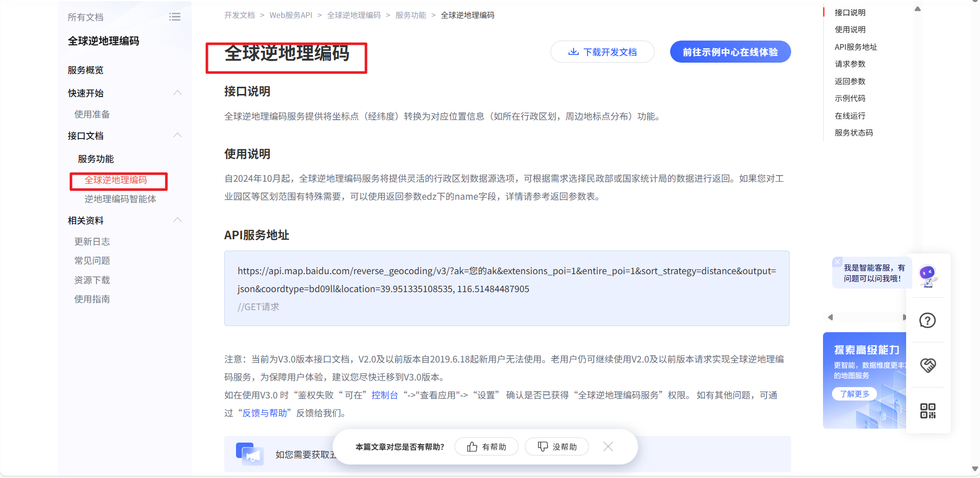The image size is (980, 478).
Task: Open 资源下载 in the sidebar
Action: click(x=92, y=280)
